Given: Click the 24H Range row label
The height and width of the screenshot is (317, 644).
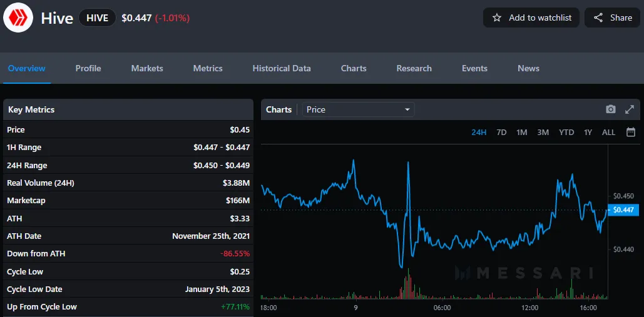Looking at the screenshot, I should click(27, 165).
